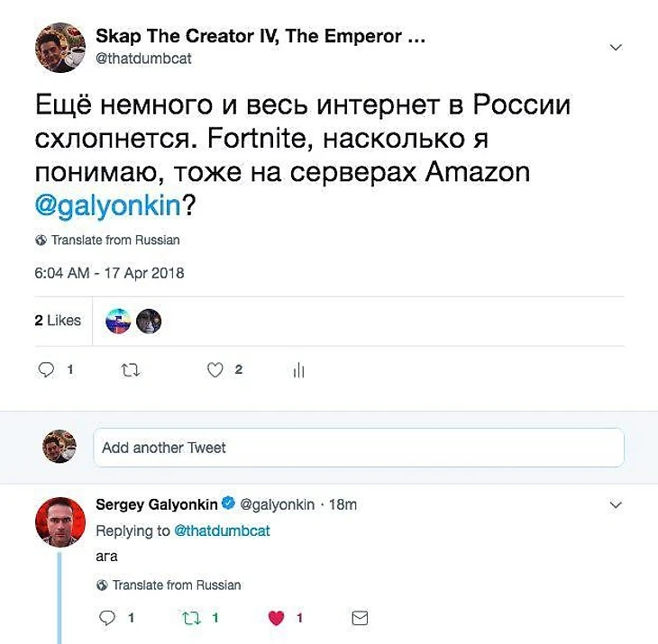Click the reply icon on the main tweet

click(x=46, y=370)
